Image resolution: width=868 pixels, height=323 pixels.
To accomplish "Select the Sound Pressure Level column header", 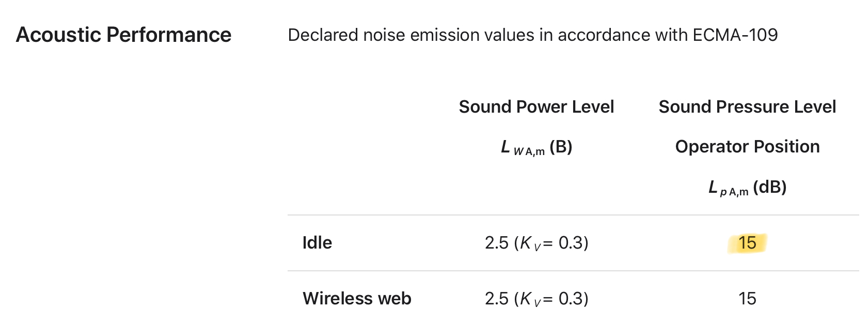I will (747, 107).
